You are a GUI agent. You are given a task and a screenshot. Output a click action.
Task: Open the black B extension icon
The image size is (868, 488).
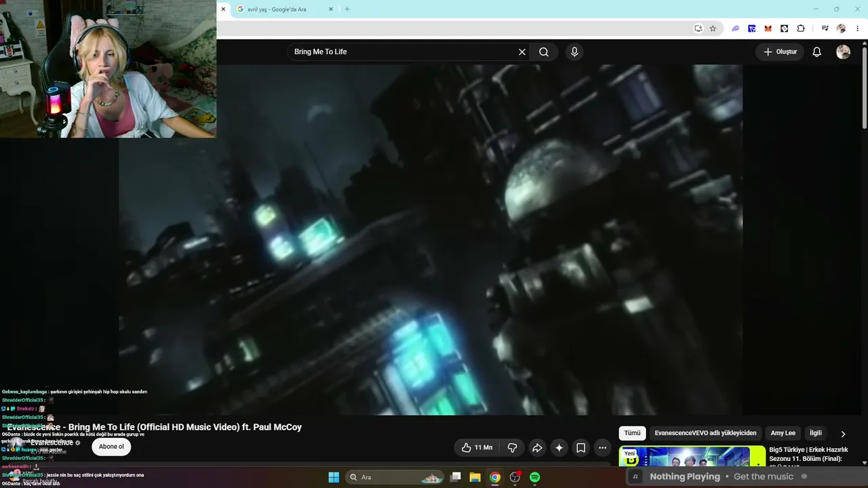[x=785, y=28]
